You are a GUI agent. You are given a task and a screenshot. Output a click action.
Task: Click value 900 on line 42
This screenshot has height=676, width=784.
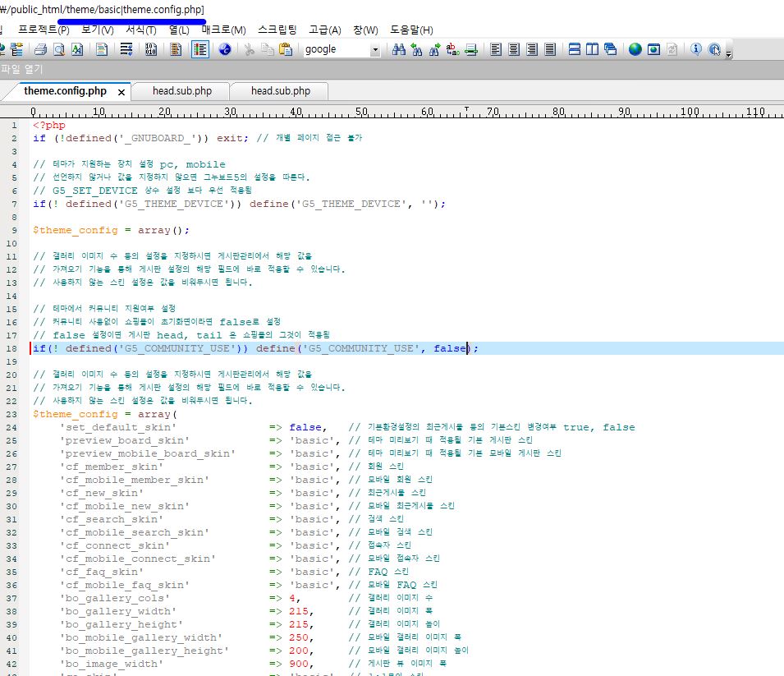coord(299,664)
